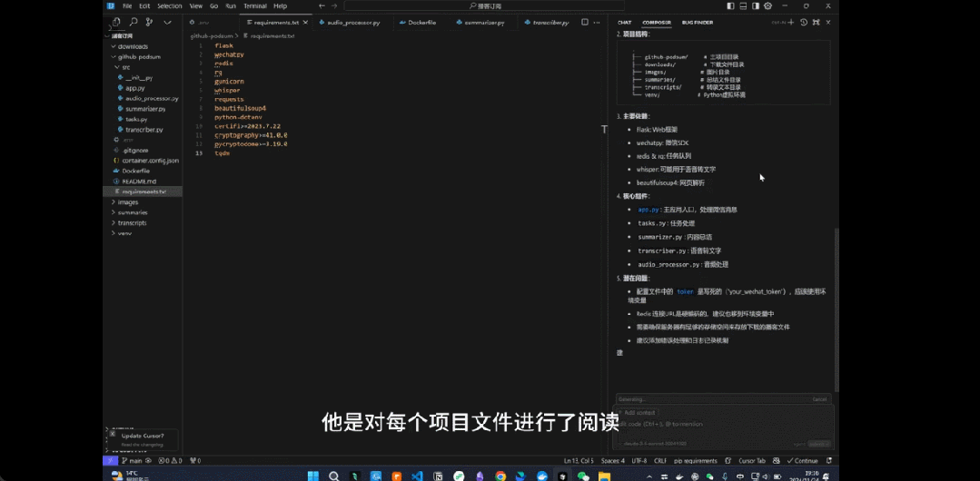Click the Add context button
The width and height of the screenshot is (980, 481).
(639, 412)
